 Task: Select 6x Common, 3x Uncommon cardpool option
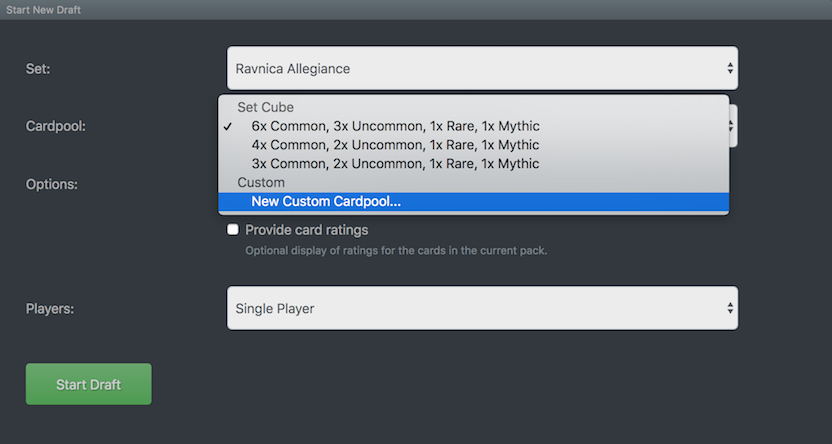pos(395,126)
